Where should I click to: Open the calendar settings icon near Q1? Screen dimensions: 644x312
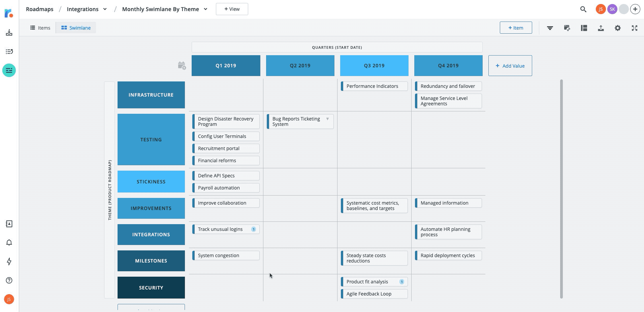(182, 66)
